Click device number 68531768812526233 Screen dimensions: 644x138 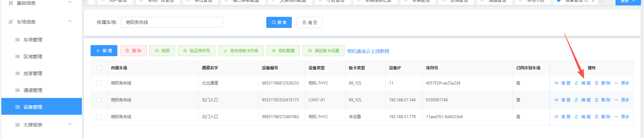tap(280, 83)
